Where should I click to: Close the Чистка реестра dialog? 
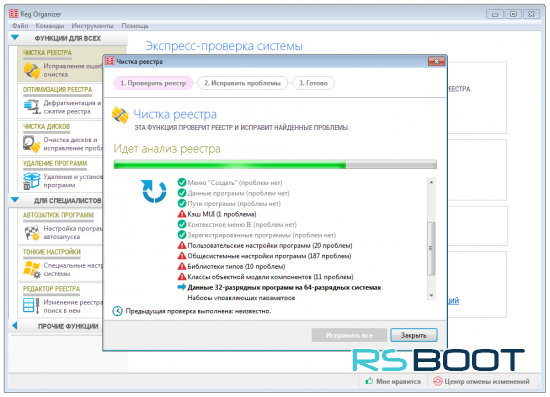coord(436,61)
